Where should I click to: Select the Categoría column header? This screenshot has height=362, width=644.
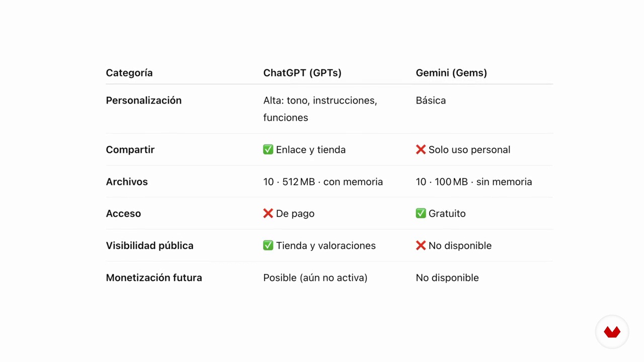(x=129, y=73)
